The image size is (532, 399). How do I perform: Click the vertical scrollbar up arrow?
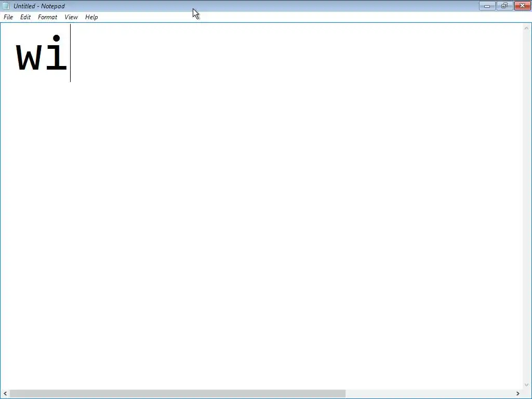527,28
